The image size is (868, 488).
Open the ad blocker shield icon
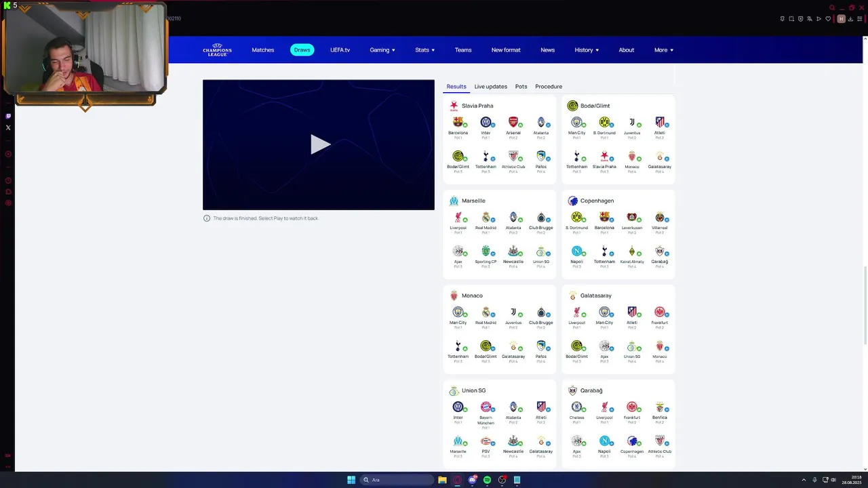tap(800, 19)
